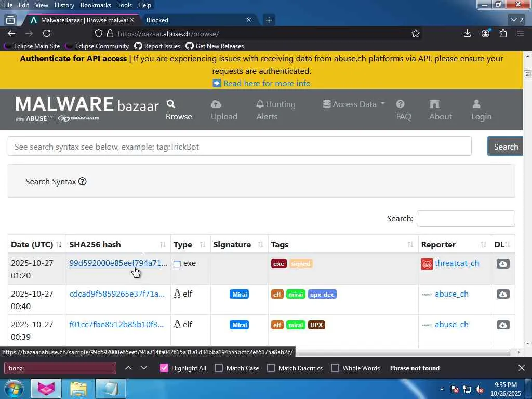
Task: Open sample hash 99d592000e85eef794a71
Action: coord(118,263)
